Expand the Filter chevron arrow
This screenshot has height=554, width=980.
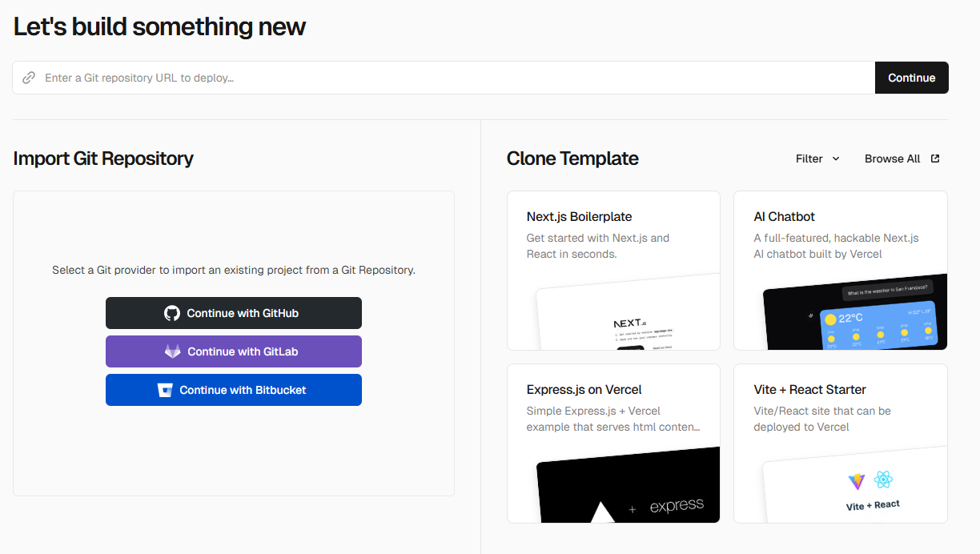(836, 159)
